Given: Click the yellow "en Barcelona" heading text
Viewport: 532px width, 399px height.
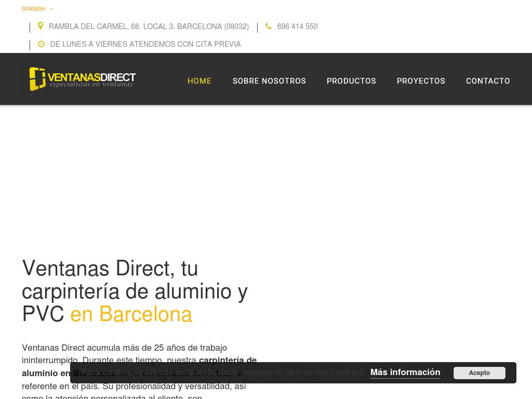Looking at the screenshot, I should [x=131, y=314].
